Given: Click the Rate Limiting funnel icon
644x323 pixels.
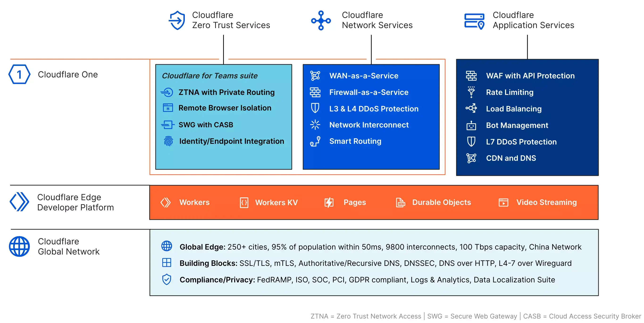Looking at the screenshot, I should coord(471,92).
